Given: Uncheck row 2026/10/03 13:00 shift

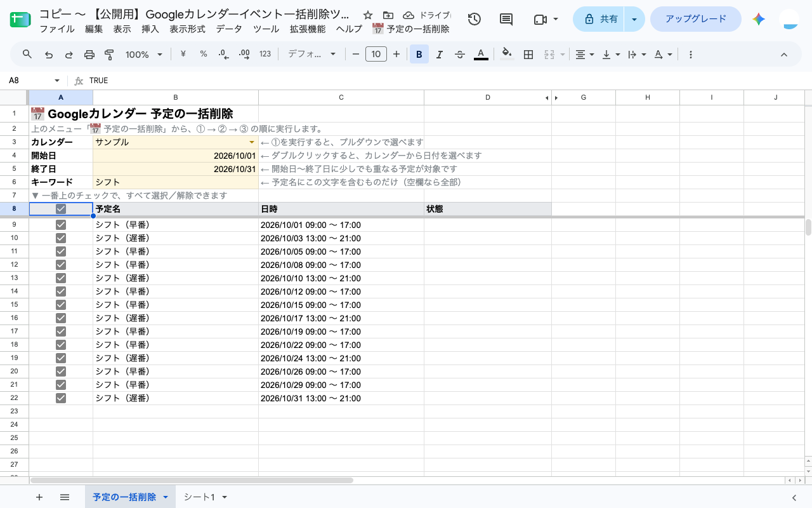Looking at the screenshot, I should [61, 238].
